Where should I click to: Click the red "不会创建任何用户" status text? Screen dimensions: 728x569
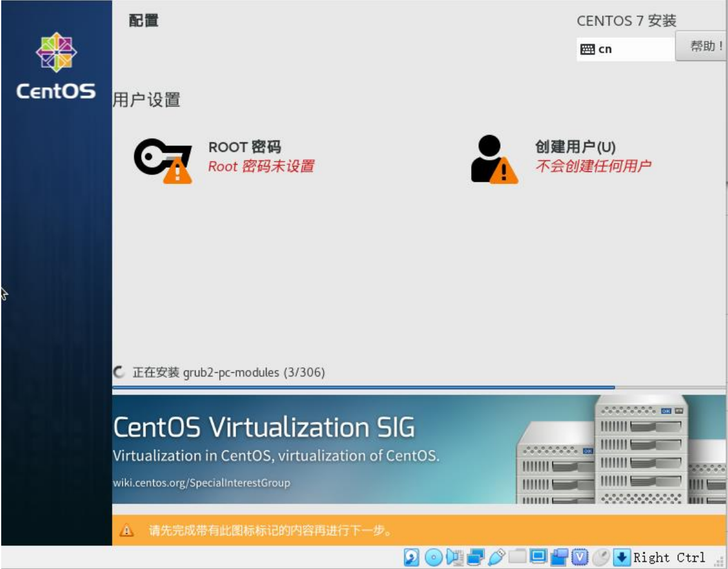click(x=593, y=166)
